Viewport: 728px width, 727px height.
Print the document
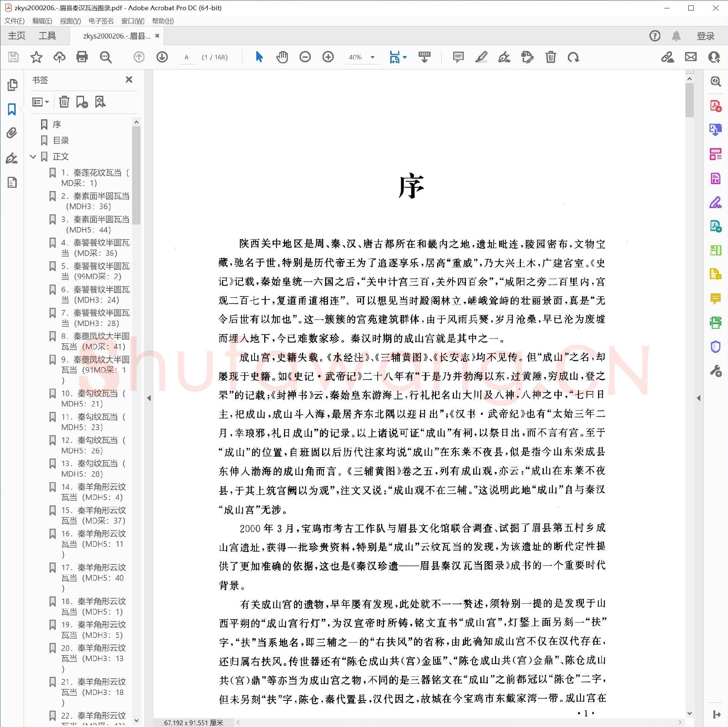click(82, 57)
